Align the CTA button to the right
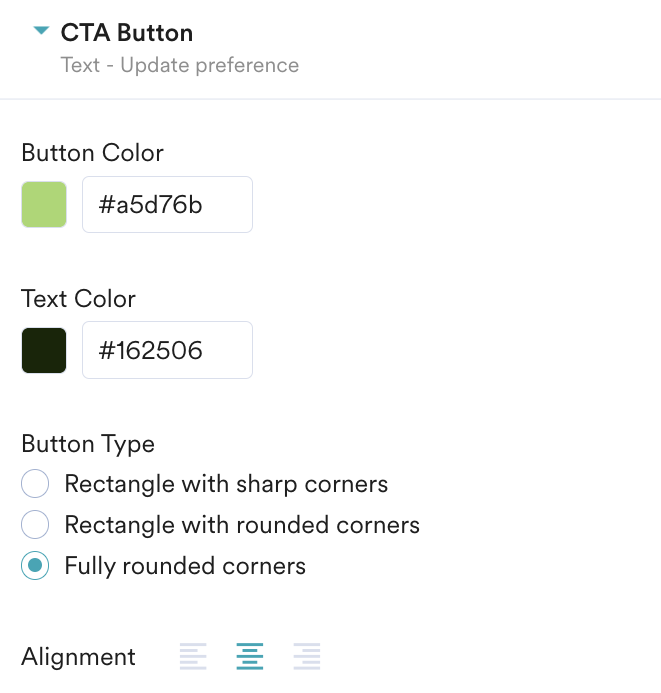The width and height of the screenshot is (661, 693). pyautogui.click(x=307, y=657)
